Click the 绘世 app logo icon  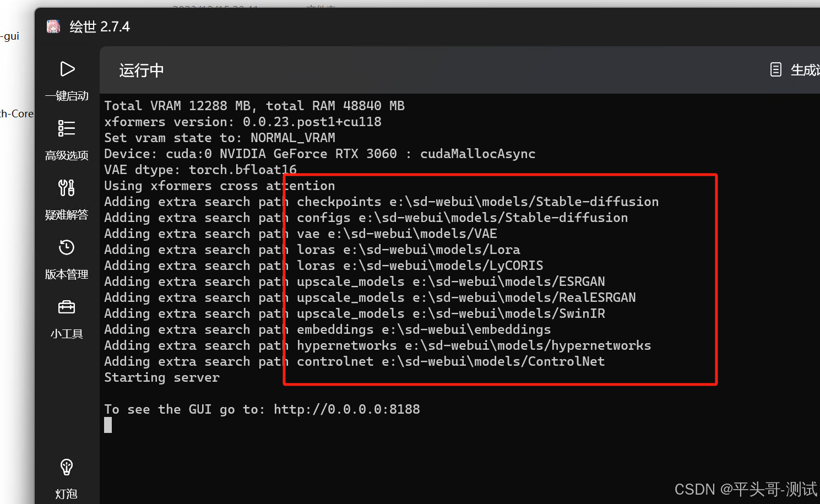[x=53, y=26]
